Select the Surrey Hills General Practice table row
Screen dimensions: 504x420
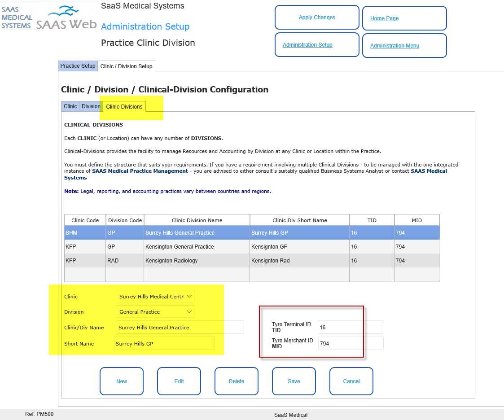[252, 232]
